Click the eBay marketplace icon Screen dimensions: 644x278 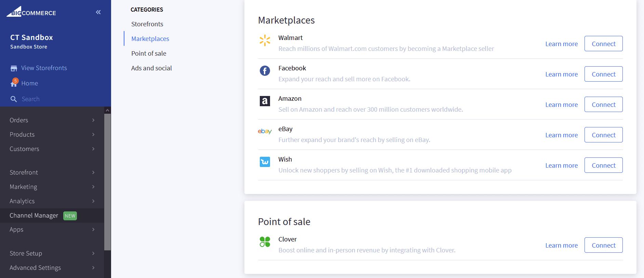point(265,131)
